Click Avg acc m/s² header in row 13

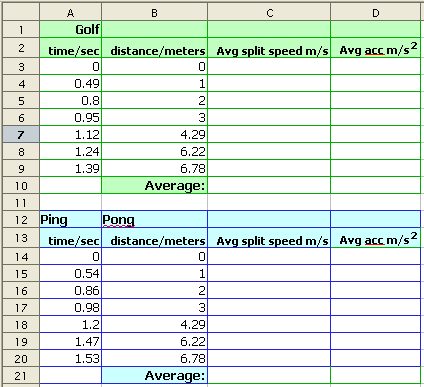[x=376, y=238]
